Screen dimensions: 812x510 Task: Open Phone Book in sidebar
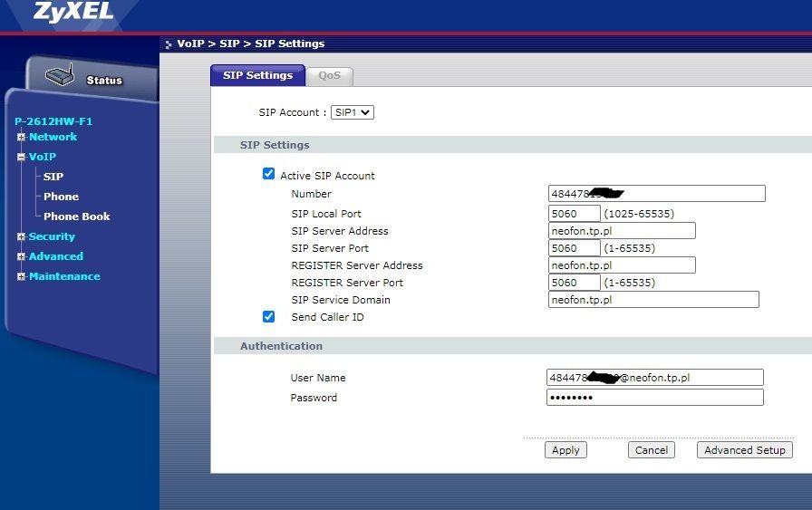76,217
